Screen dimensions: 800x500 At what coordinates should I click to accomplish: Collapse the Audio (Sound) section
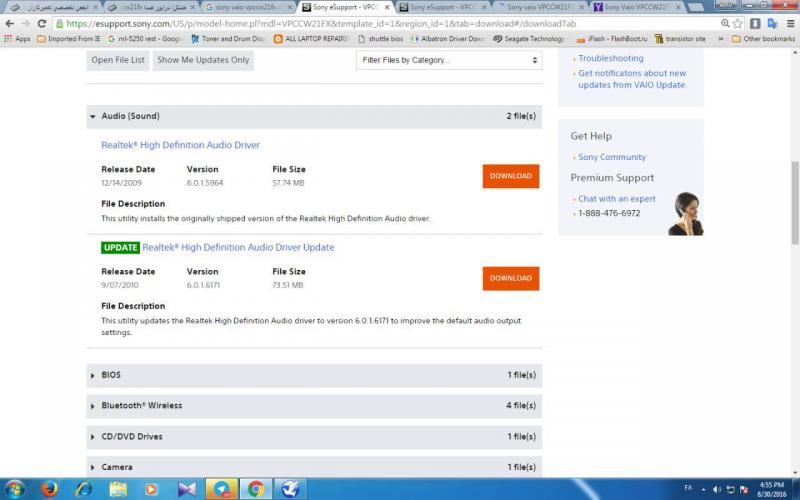point(314,116)
